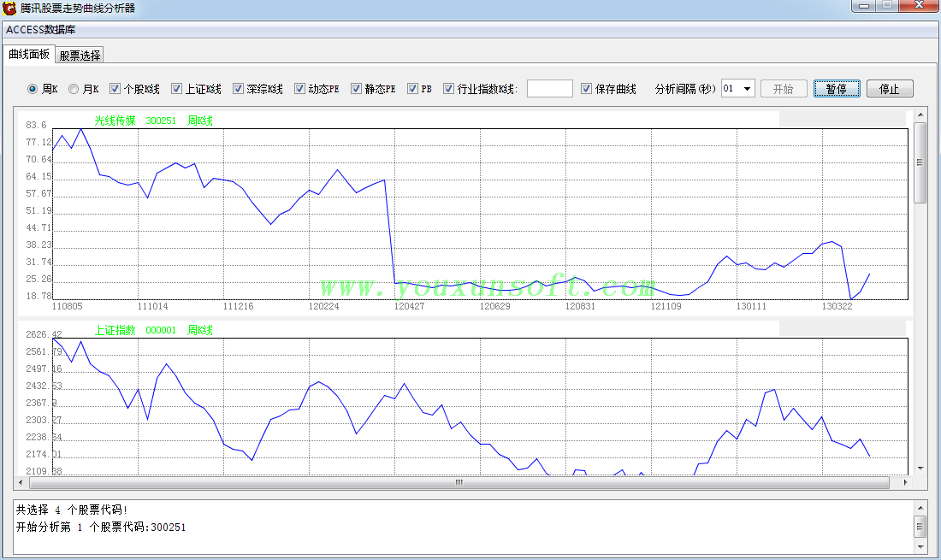Toggle the 个股K线 checkbox
Screen dimensions: 941x560
coord(115,89)
